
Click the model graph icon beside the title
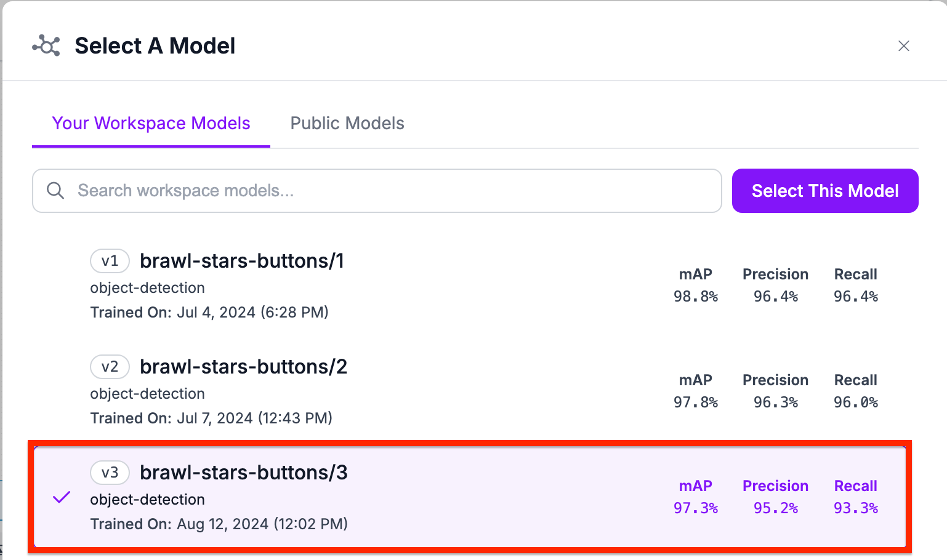point(46,46)
